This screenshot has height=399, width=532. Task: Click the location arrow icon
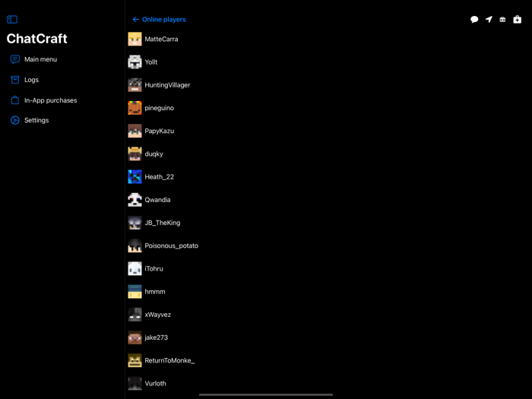pos(489,19)
